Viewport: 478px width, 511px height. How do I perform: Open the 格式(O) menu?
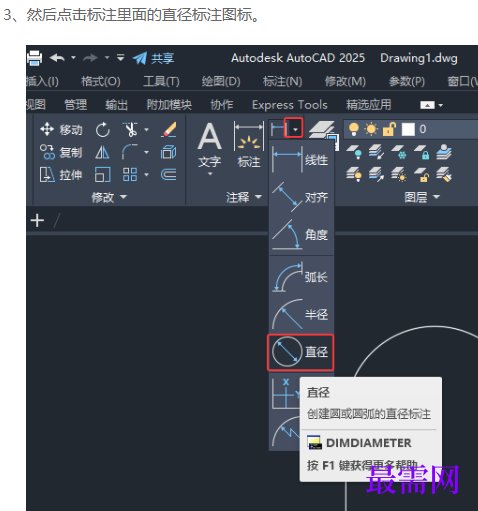[x=101, y=81]
